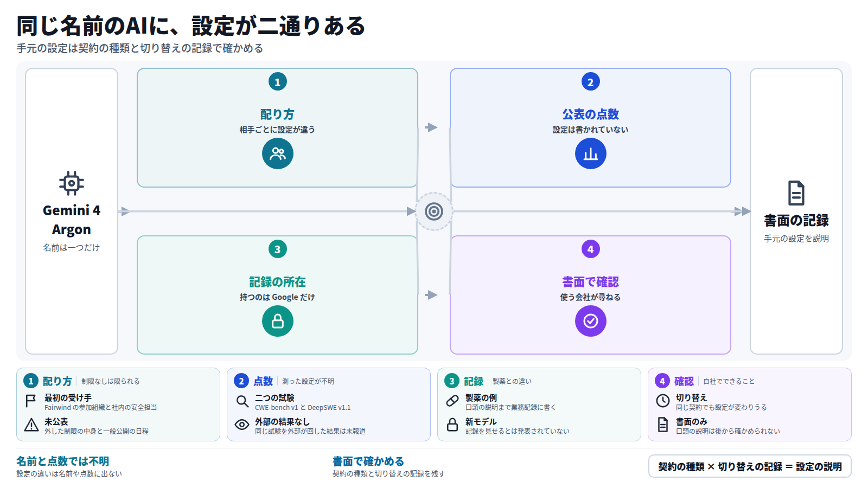Click the 切り替え entry title
Screen dimensions: 868x488
692,397
